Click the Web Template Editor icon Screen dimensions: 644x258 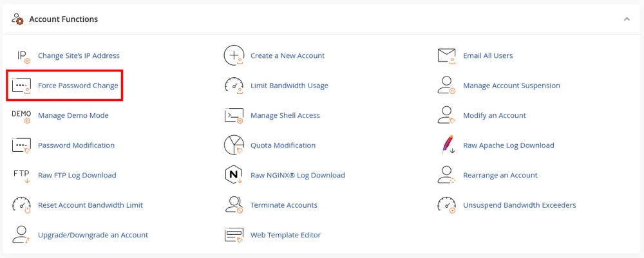point(234,235)
